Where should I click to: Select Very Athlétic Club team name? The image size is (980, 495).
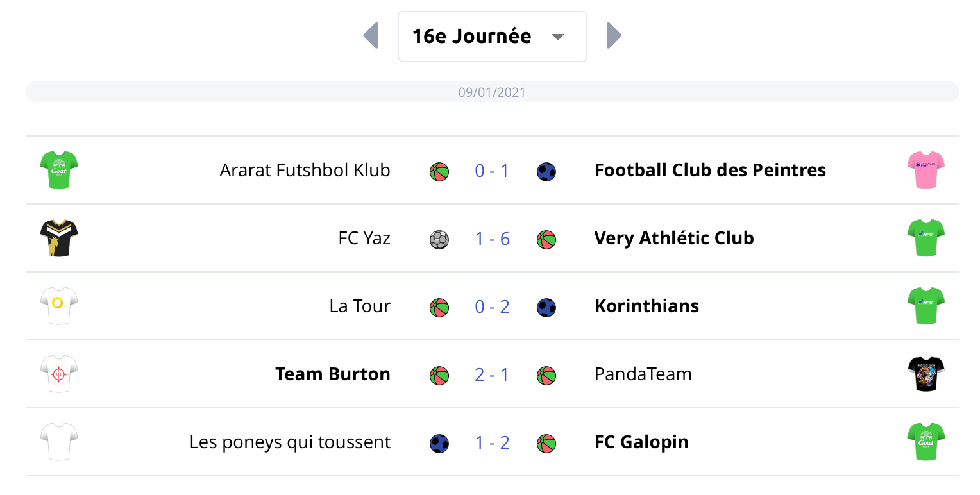[x=674, y=239]
